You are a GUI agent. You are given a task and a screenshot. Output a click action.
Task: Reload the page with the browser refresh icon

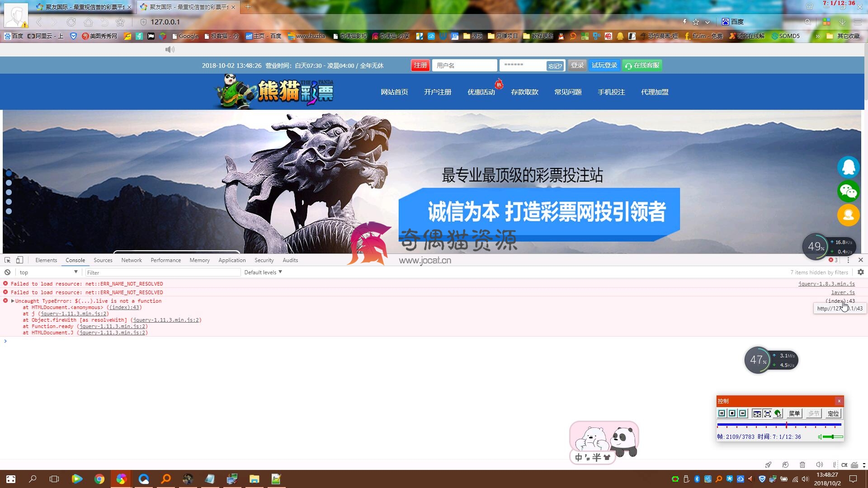pos(71,22)
